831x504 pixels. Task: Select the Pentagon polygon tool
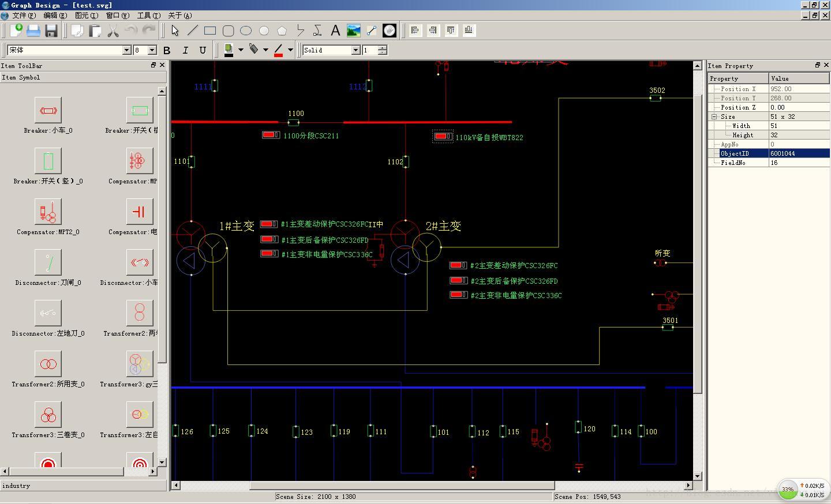pos(282,31)
